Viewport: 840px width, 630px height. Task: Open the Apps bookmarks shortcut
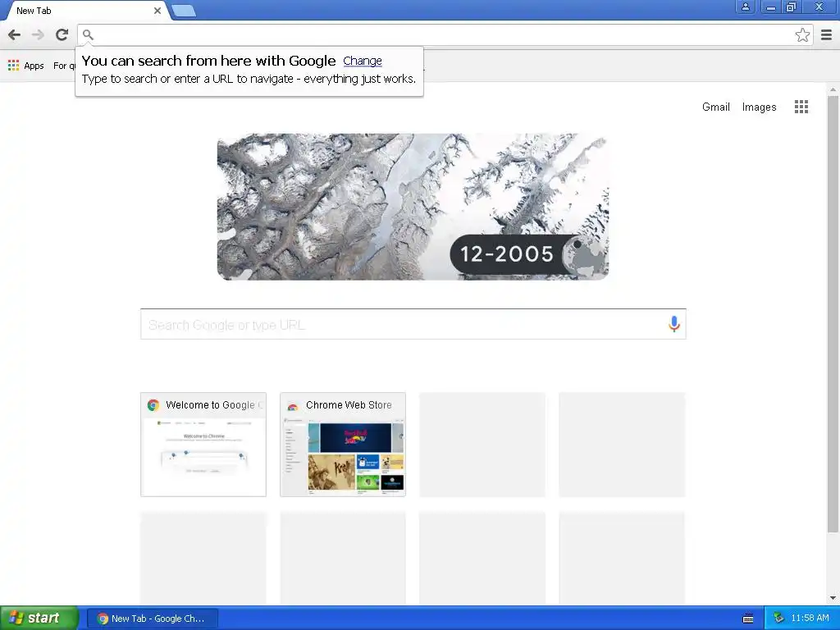[x=25, y=66]
